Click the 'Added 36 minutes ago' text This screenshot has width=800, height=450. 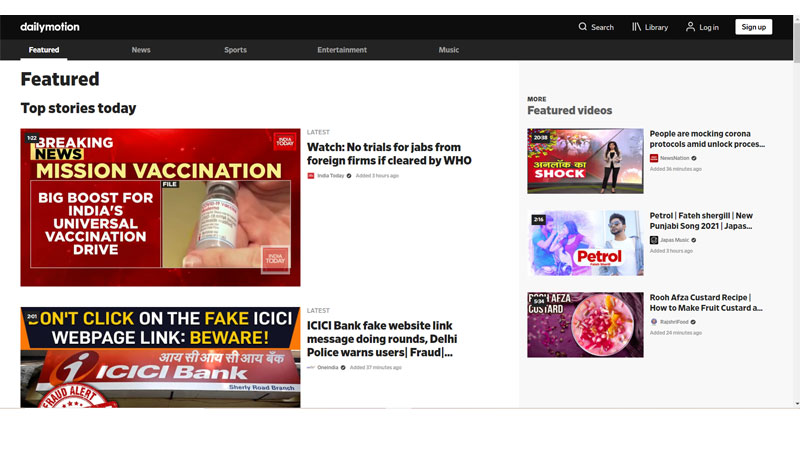click(x=676, y=169)
